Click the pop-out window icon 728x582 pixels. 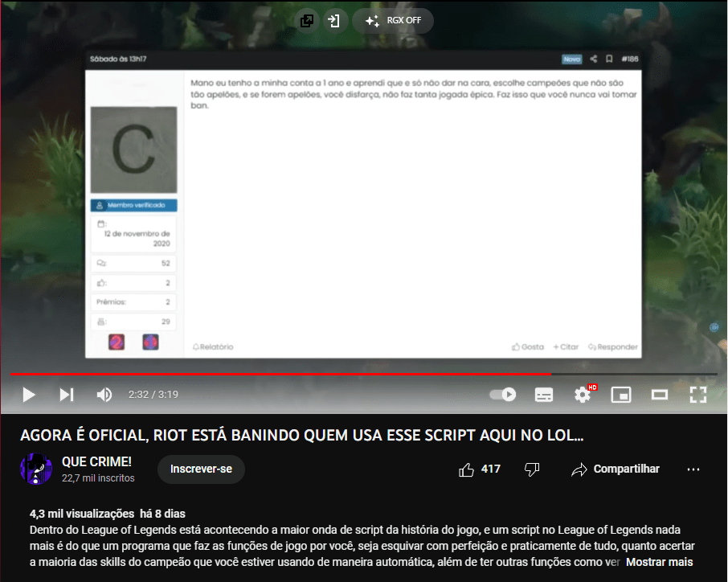click(x=307, y=20)
